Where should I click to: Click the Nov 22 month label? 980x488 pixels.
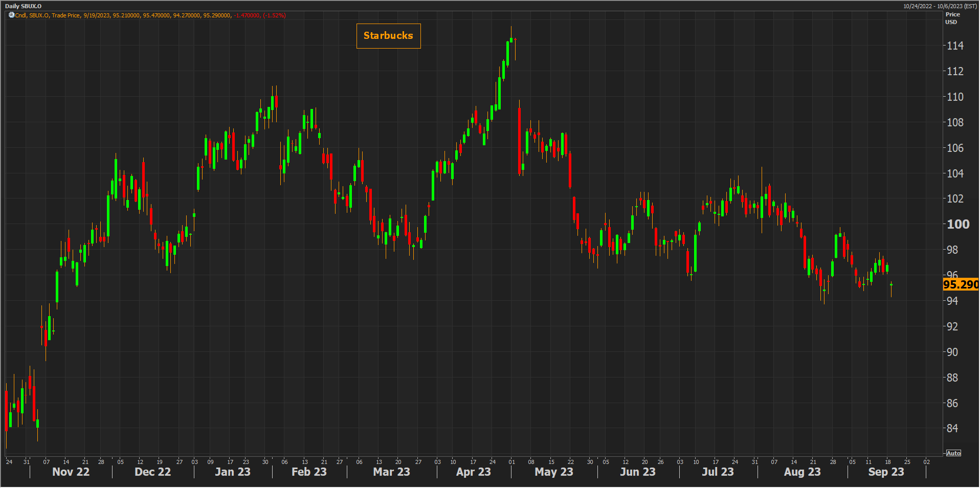tap(71, 472)
